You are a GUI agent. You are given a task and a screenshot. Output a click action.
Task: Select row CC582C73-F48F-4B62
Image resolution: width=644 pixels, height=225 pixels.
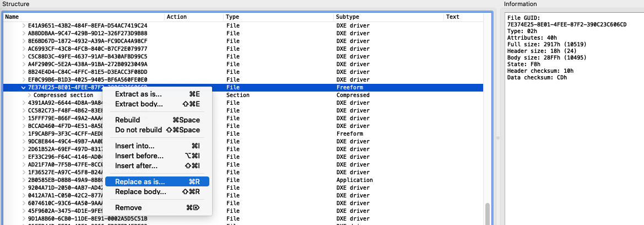coord(243,111)
